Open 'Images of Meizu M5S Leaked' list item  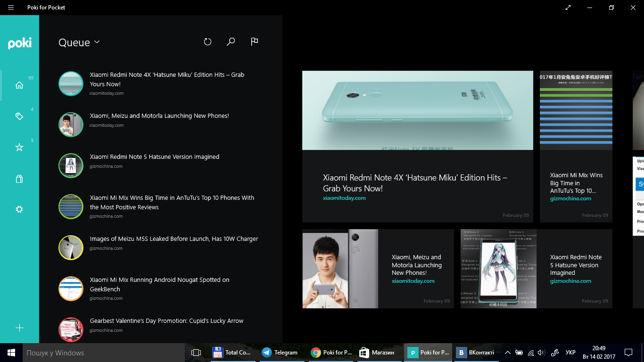click(x=160, y=247)
